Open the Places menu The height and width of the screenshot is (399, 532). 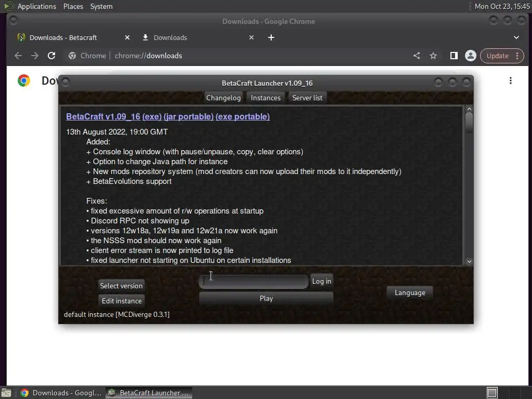click(x=73, y=6)
